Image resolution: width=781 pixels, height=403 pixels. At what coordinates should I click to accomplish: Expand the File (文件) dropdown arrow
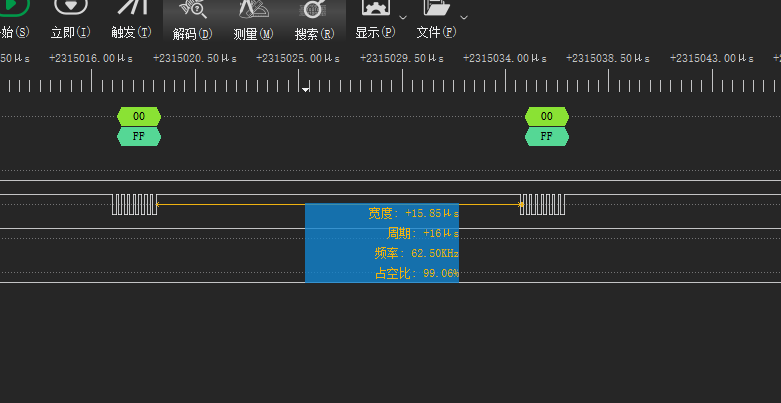463,17
